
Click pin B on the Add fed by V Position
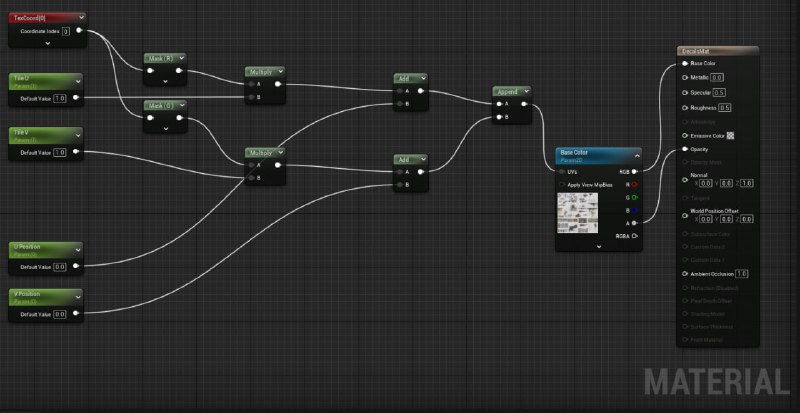coord(399,184)
